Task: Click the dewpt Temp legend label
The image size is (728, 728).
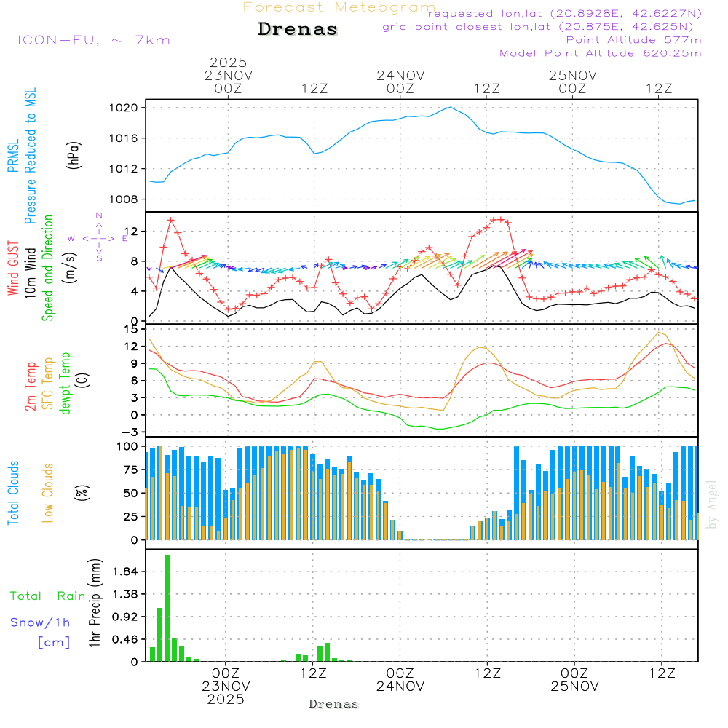Action: click(x=66, y=384)
